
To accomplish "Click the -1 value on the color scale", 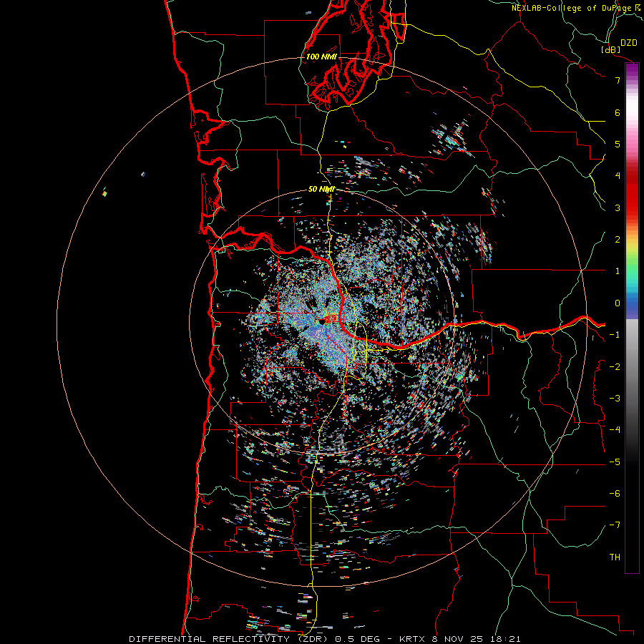I will pyautogui.click(x=615, y=334).
